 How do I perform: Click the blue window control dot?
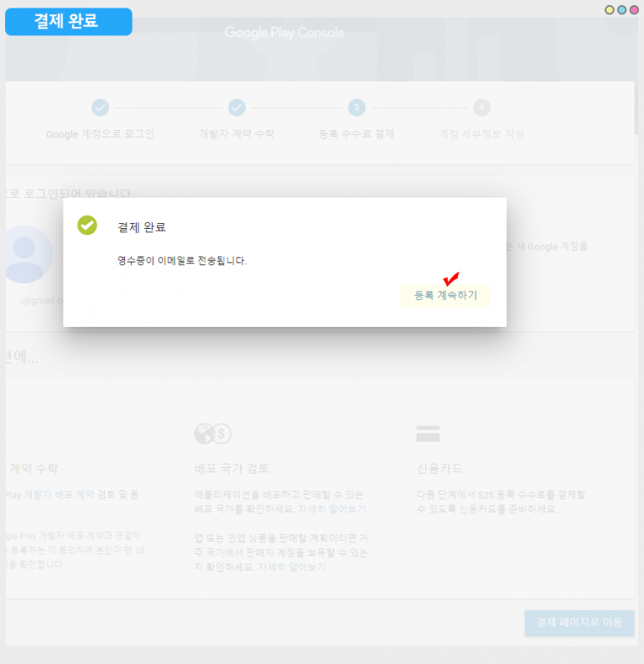(621, 10)
